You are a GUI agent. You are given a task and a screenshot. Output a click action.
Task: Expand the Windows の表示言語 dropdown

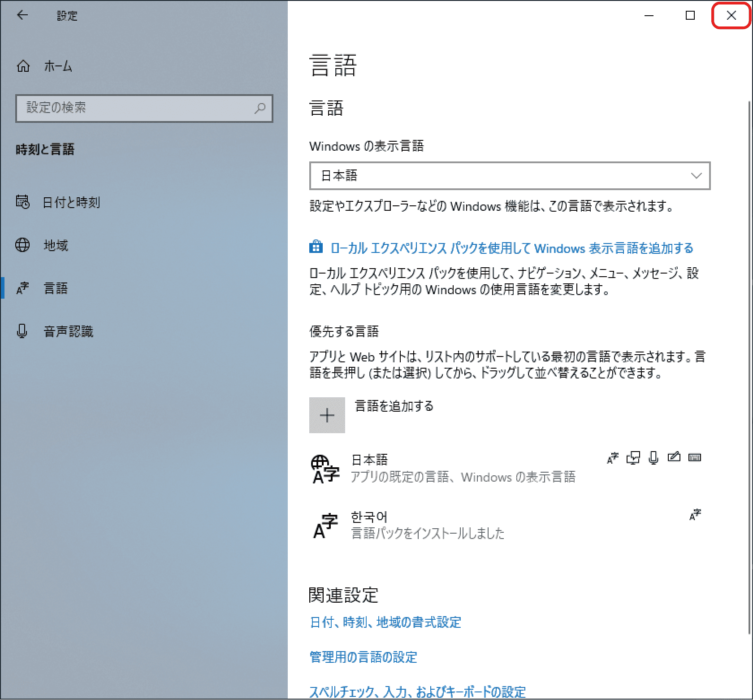coord(510,176)
